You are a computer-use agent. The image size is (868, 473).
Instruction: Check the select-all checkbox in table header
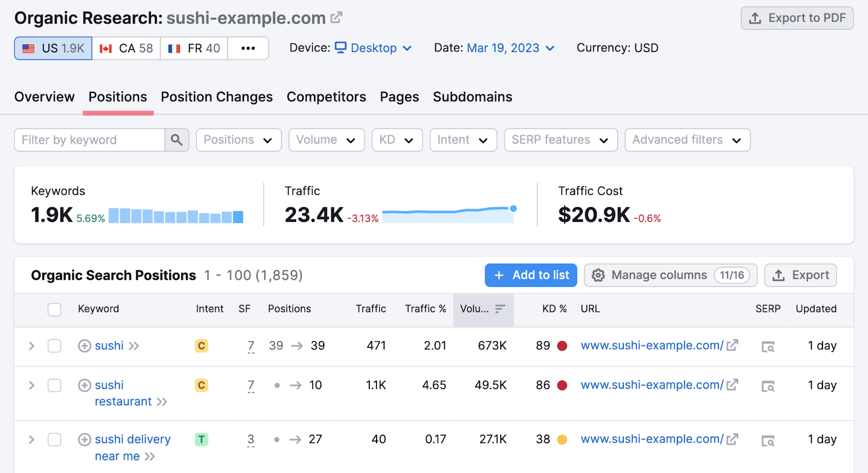54,309
